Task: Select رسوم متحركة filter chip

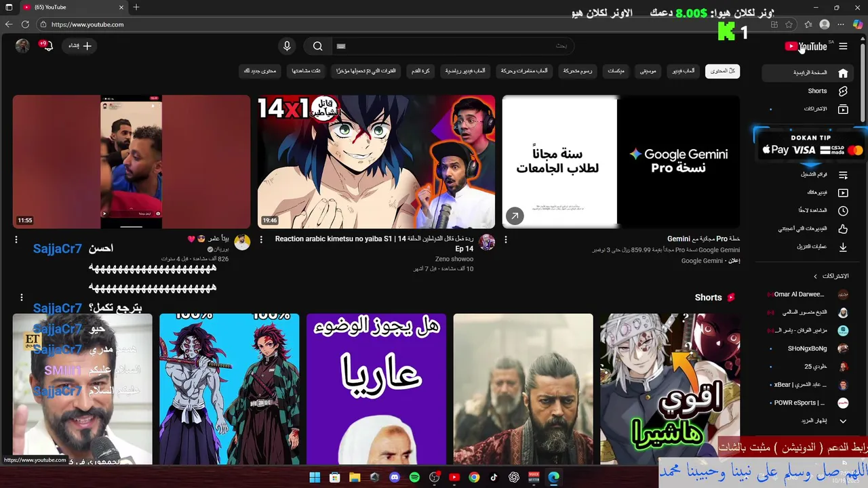Action: [x=578, y=70]
